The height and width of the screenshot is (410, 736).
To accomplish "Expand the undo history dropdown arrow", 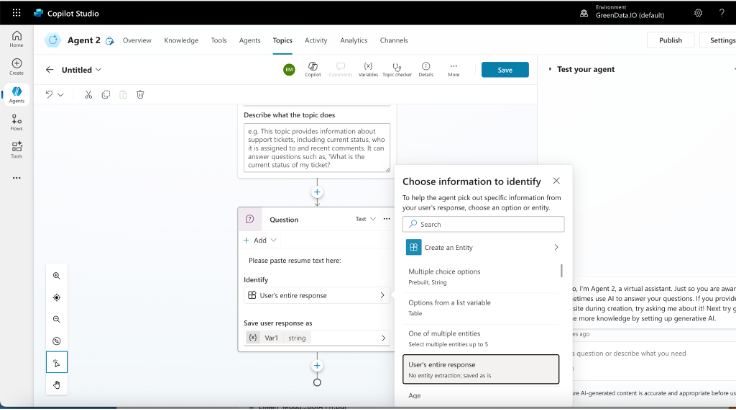I will 61,95.
